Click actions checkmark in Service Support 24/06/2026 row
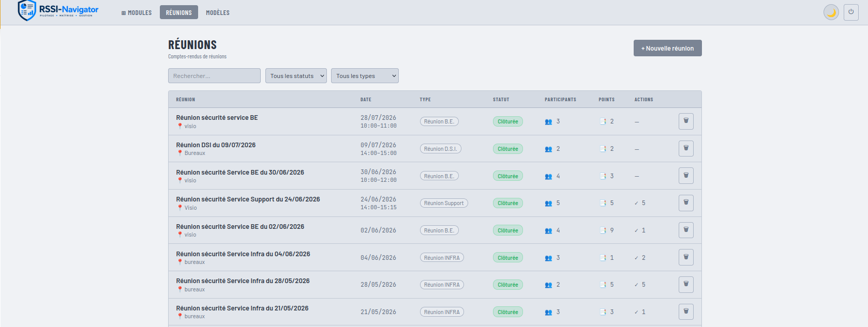This screenshot has height=327, width=868. coord(636,204)
